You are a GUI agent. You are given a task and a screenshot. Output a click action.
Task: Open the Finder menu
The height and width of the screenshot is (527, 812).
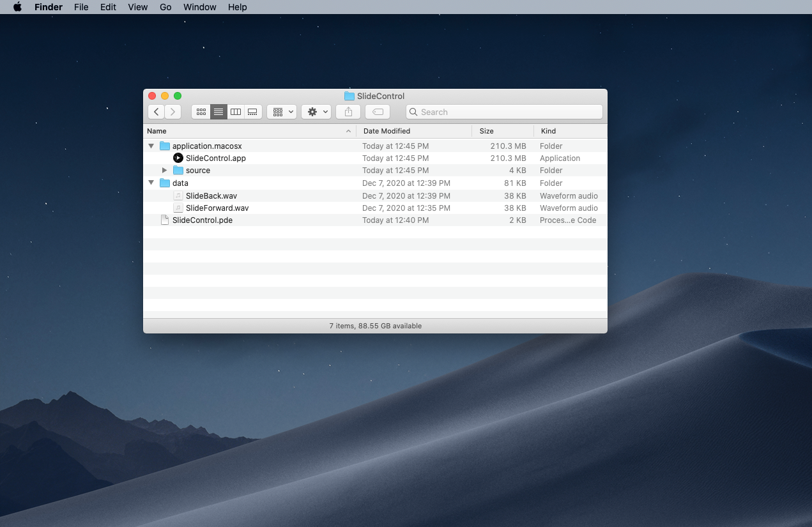[x=49, y=7]
